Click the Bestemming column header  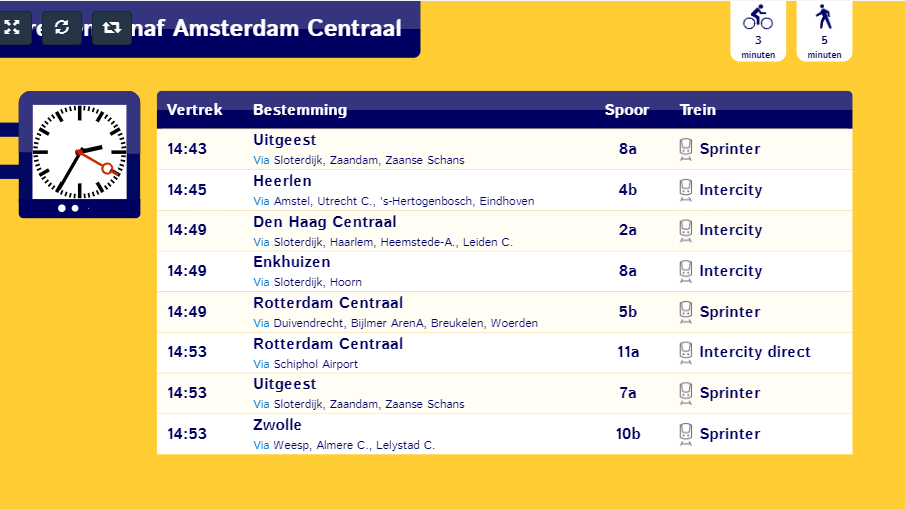300,110
